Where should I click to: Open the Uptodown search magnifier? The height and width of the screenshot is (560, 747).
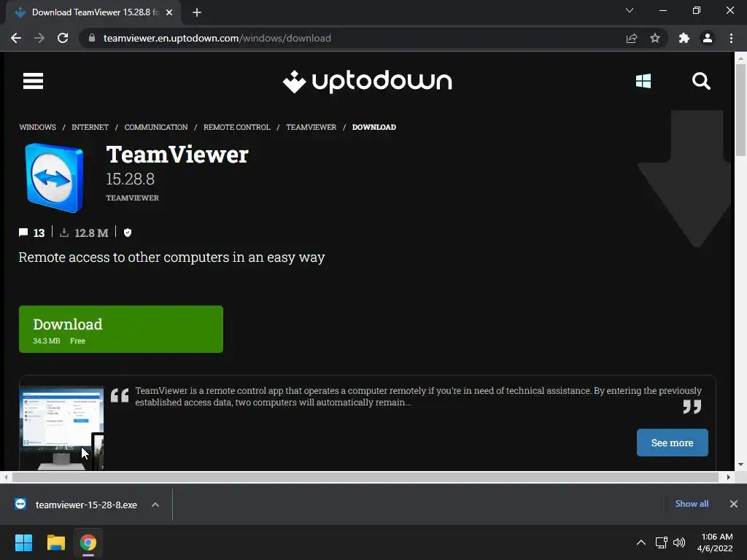[701, 81]
